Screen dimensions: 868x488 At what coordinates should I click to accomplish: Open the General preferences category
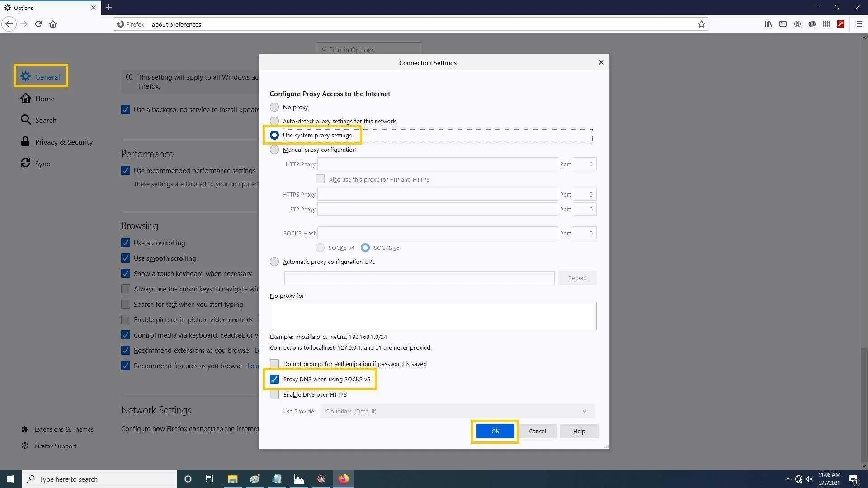click(x=41, y=76)
